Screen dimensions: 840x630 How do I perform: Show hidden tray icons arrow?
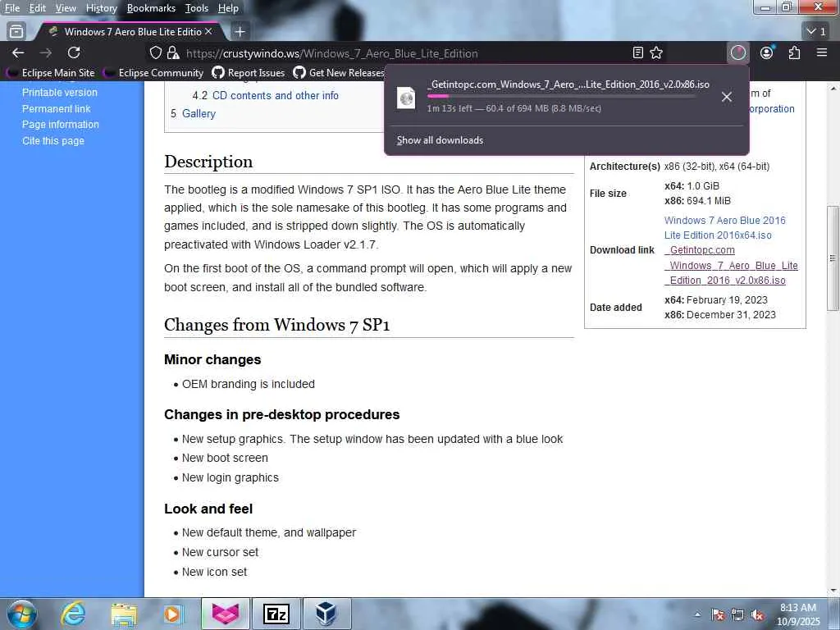(697, 614)
